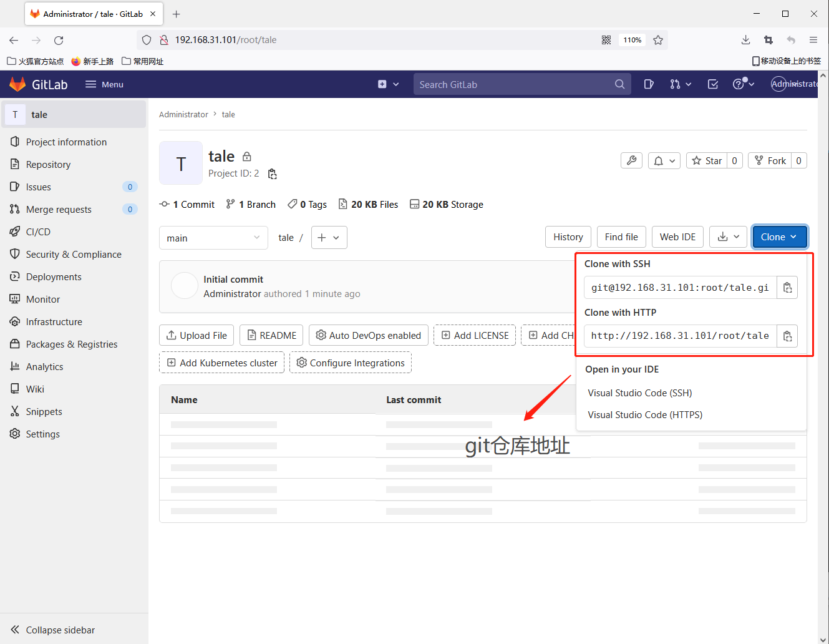Click the admin wrench icon button
Screen dimensions: 829x644
631,161
